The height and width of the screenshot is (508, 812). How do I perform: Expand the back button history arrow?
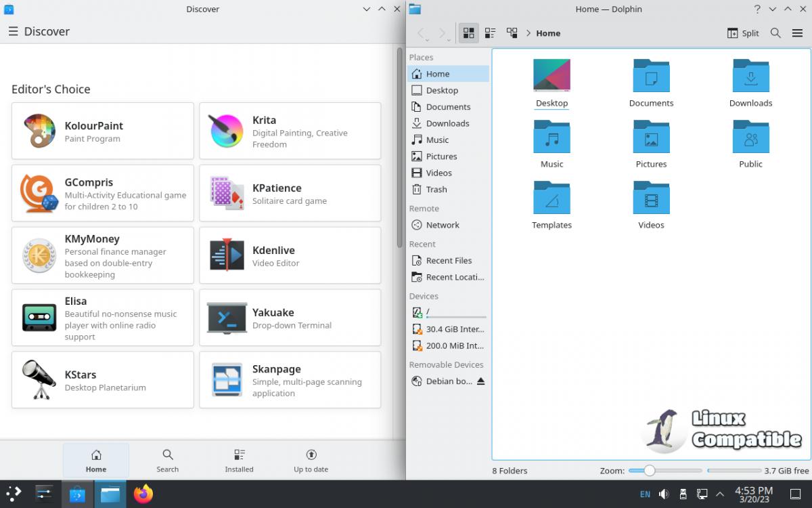428,41
